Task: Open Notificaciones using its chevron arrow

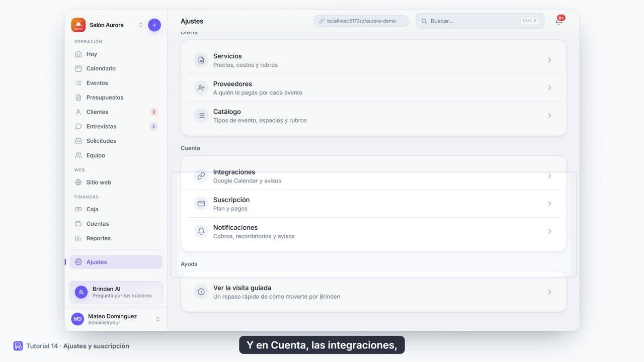Action: (x=549, y=231)
